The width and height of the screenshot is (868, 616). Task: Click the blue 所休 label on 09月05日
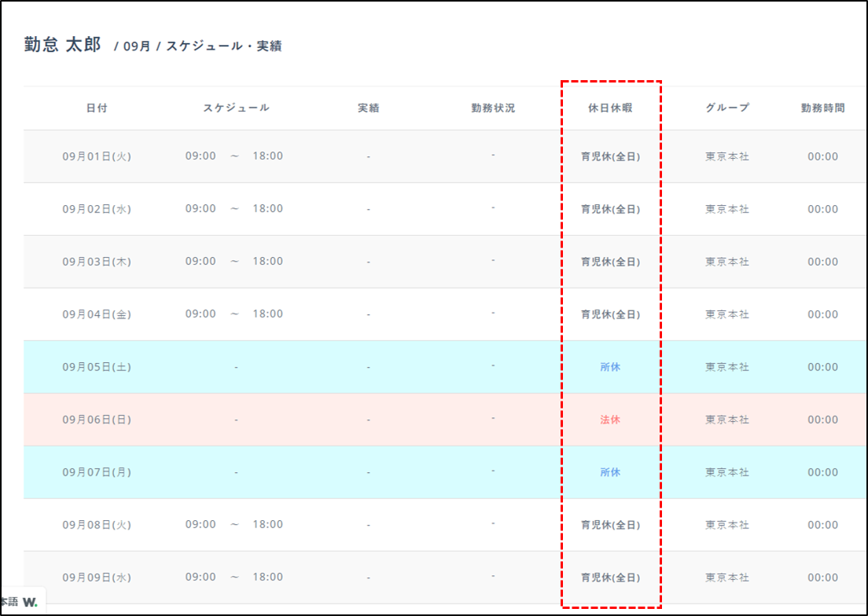pos(610,367)
